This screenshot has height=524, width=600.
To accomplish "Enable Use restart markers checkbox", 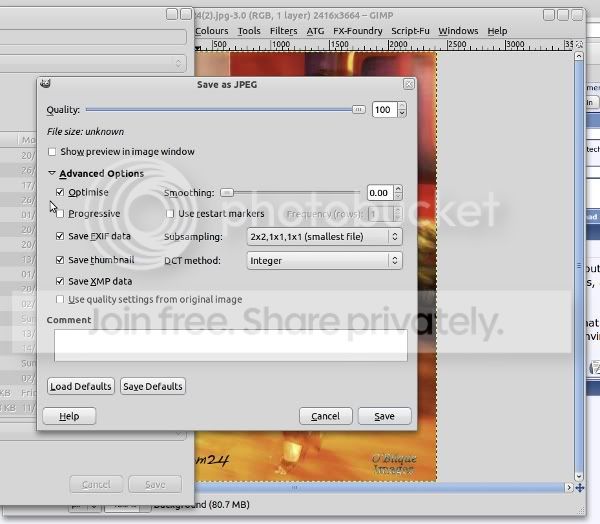I will (x=170, y=213).
